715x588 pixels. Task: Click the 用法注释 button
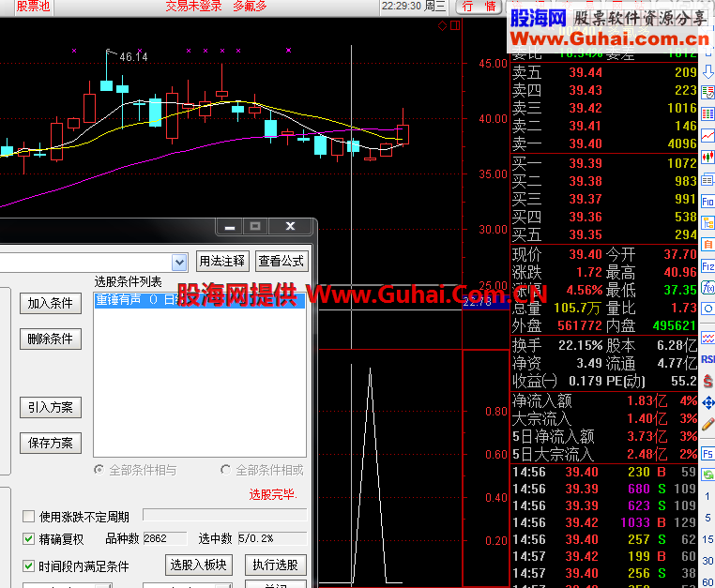tap(222, 262)
